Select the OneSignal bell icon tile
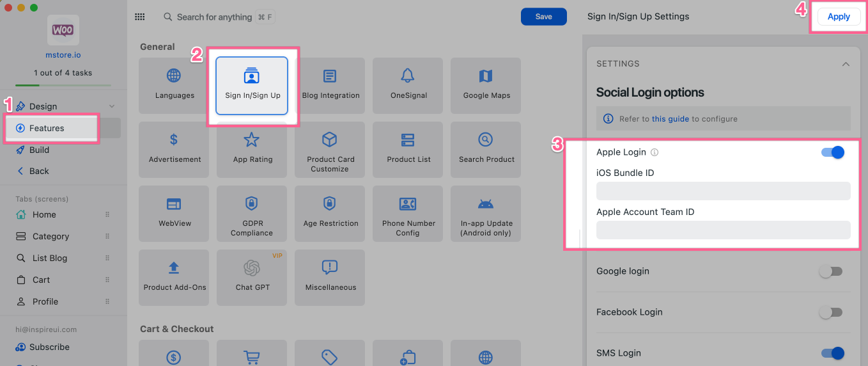868x366 pixels. pos(408,76)
